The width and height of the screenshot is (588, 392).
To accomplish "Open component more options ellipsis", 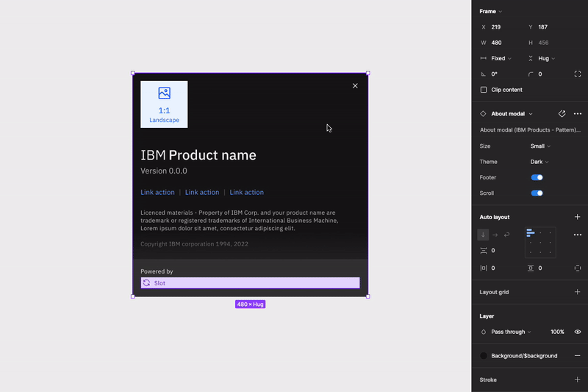I will (578, 114).
